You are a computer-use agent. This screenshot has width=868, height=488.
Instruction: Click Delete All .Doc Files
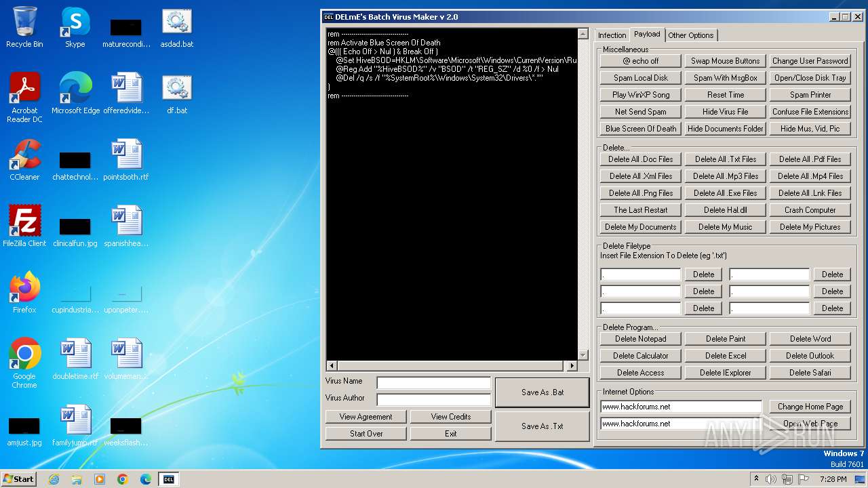point(641,159)
